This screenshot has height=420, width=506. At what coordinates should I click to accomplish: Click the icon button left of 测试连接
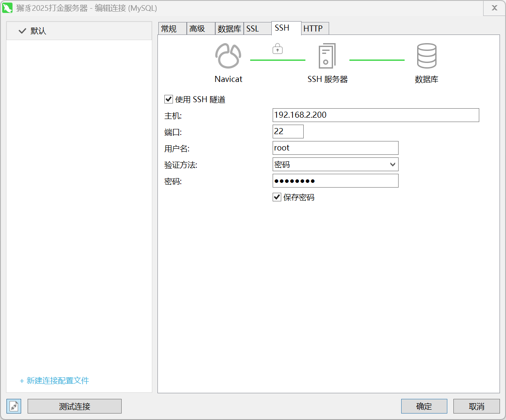coord(14,406)
